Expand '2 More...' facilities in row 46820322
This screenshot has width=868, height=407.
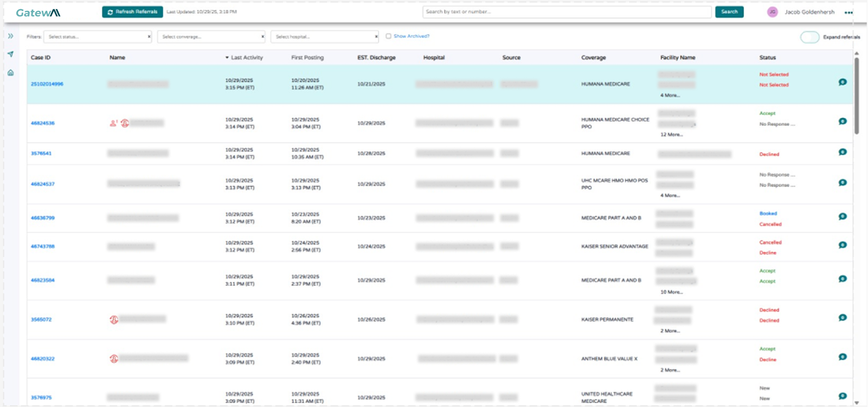pyautogui.click(x=670, y=370)
